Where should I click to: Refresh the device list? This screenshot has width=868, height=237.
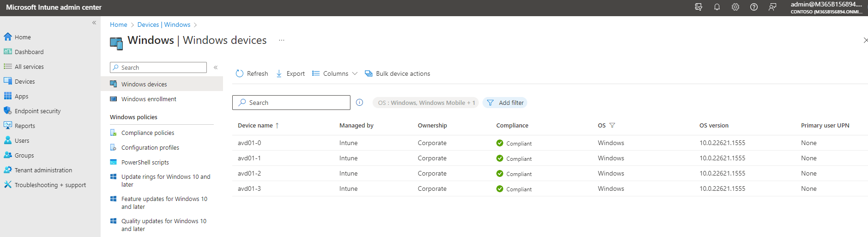click(x=252, y=73)
